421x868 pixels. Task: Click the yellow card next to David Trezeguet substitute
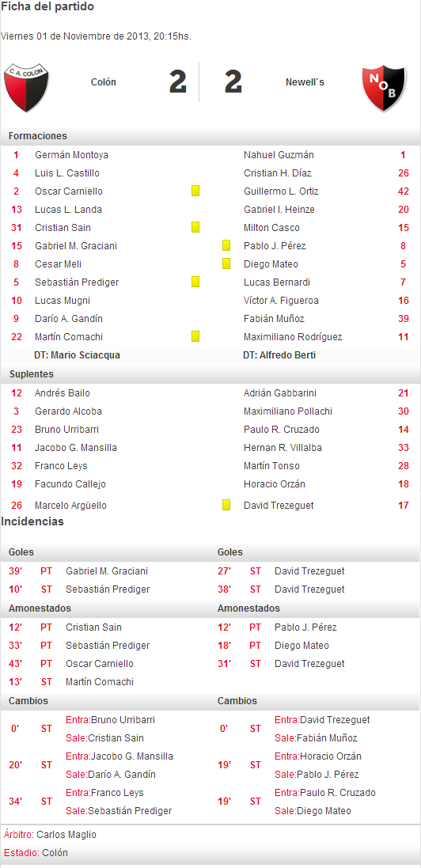(x=226, y=505)
